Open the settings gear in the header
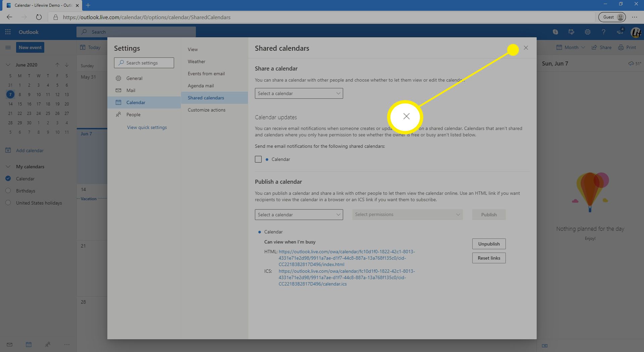Screen dimensions: 644x352 (588, 32)
